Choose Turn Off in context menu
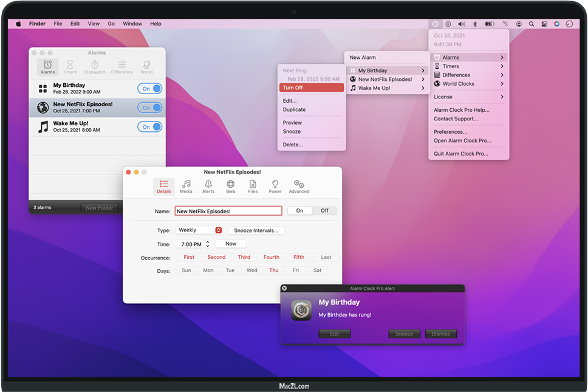Viewport: 588px width, 392px height. coord(312,88)
